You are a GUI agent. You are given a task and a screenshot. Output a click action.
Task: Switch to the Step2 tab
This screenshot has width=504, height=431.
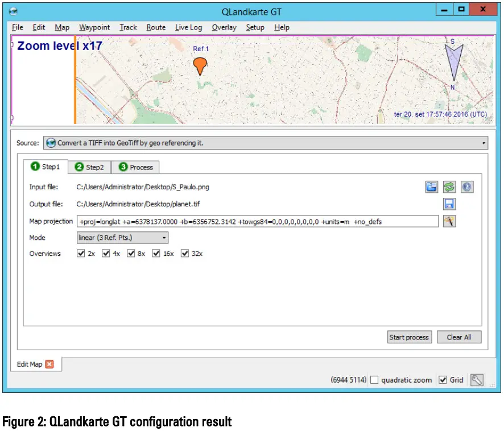(90, 167)
